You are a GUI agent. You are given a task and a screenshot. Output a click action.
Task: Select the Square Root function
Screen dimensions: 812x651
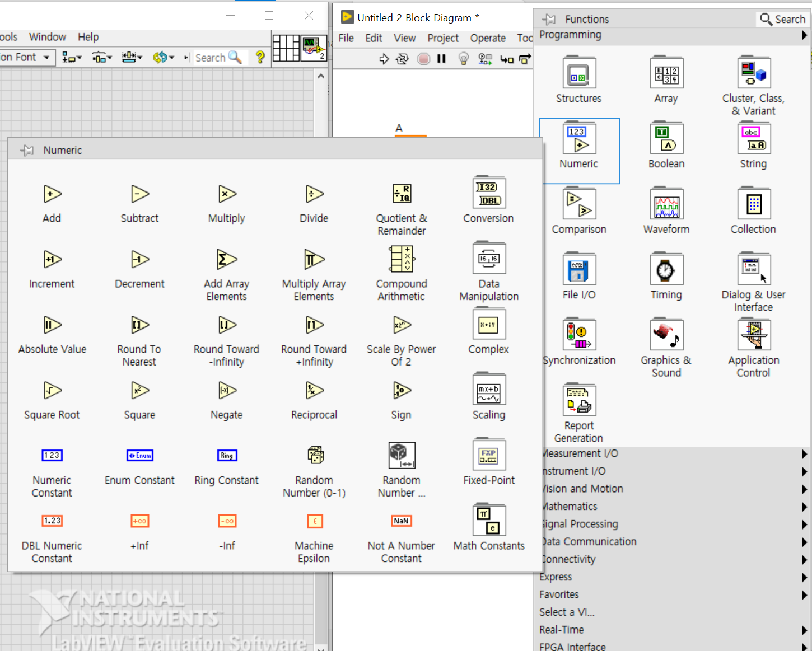coord(52,391)
